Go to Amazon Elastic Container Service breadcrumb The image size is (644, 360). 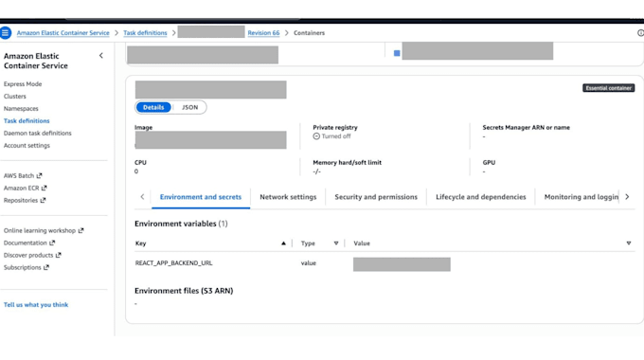point(63,33)
